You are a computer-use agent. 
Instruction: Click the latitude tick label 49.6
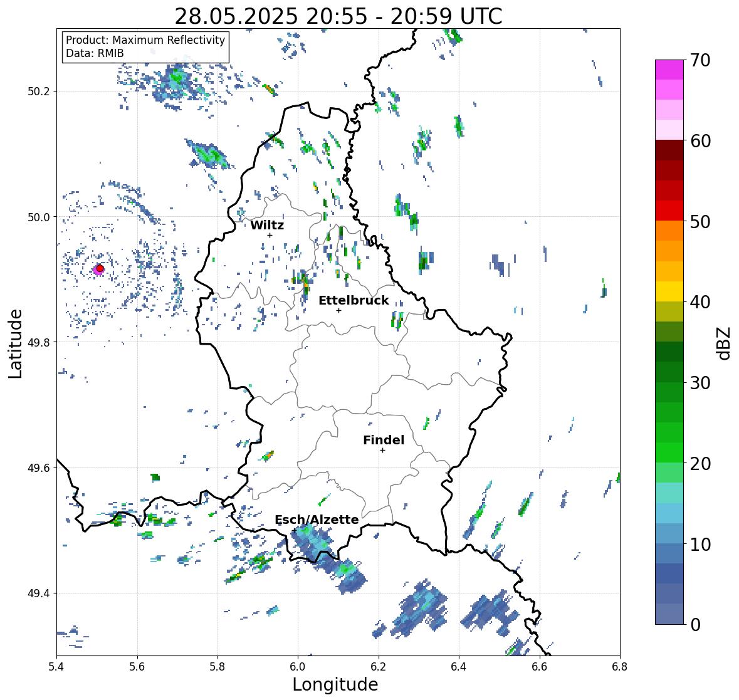(x=39, y=468)
